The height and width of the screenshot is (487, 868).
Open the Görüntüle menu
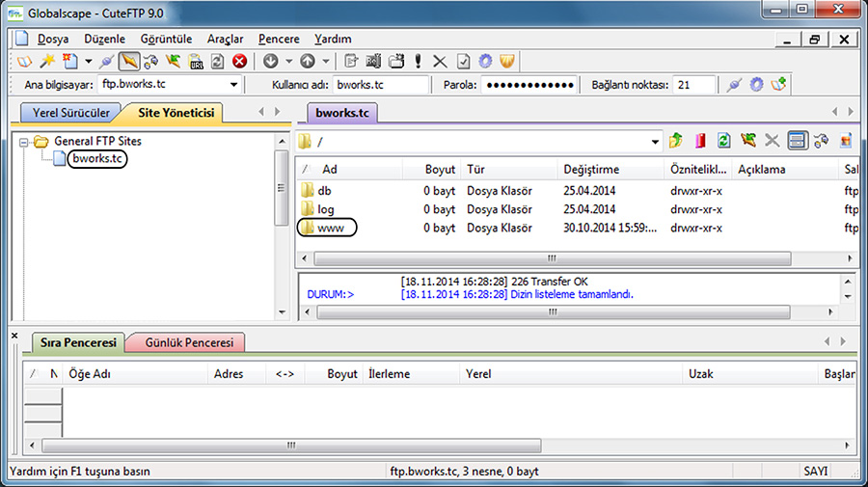tap(166, 40)
